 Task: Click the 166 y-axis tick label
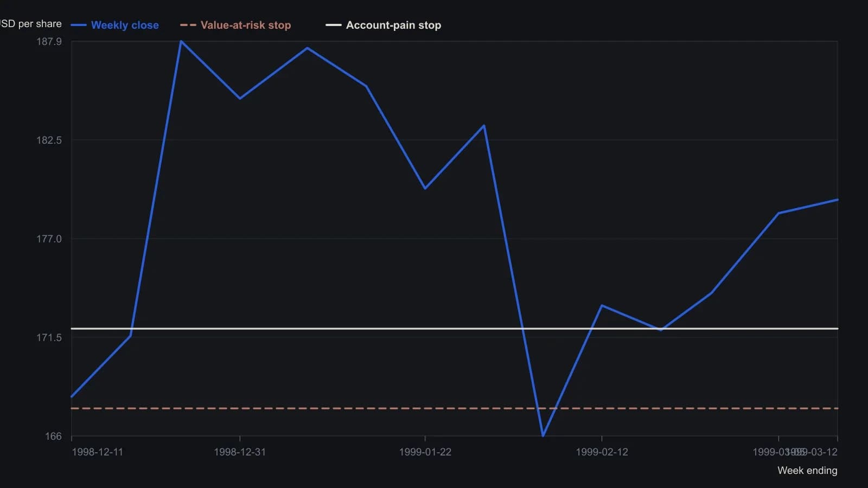click(x=53, y=436)
